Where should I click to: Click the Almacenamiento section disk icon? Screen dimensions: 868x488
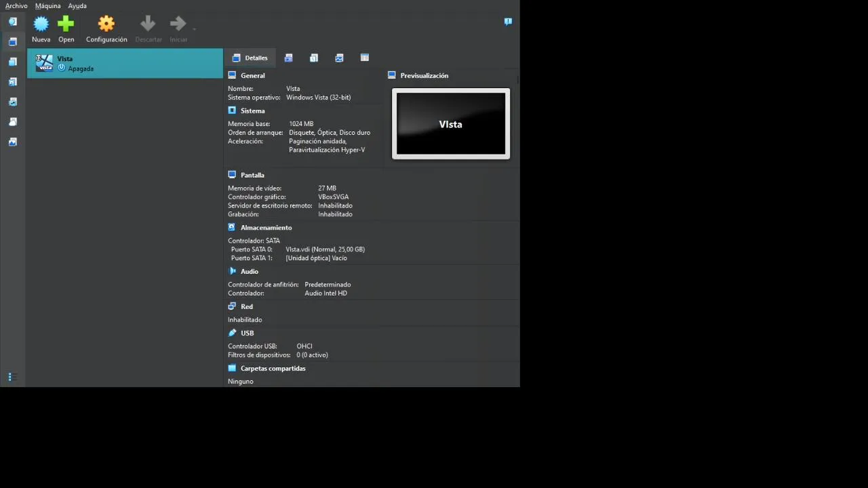tap(232, 228)
